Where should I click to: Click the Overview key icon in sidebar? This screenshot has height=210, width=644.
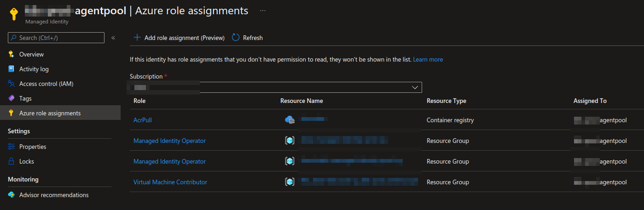[x=11, y=54]
